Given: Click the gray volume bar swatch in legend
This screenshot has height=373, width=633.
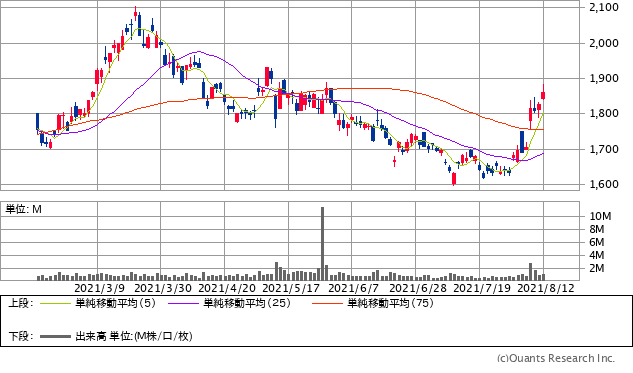Looking at the screenshot, I should (55, 336).
